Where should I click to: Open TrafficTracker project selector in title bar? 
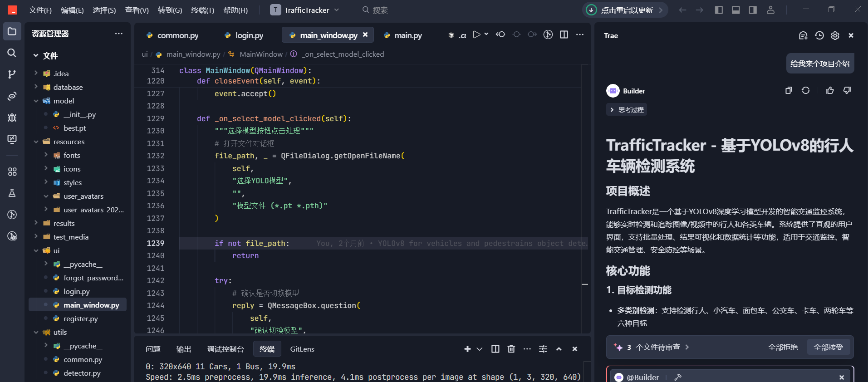pos(305,10)
